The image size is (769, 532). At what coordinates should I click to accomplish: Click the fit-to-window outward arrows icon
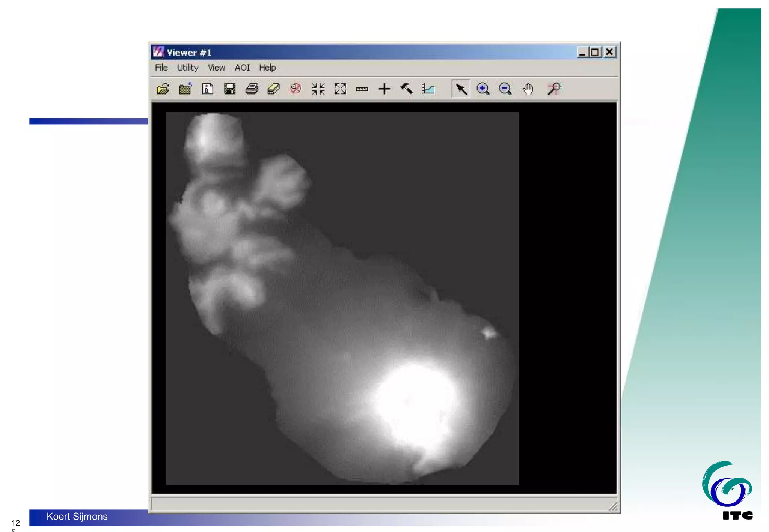pos(340,89)
